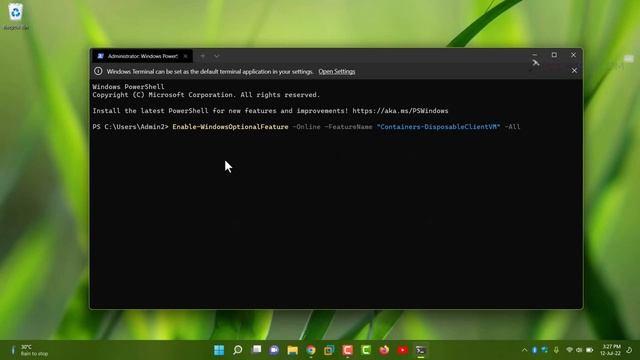Click the info icon in the notification bar

[x=98, y=71]
